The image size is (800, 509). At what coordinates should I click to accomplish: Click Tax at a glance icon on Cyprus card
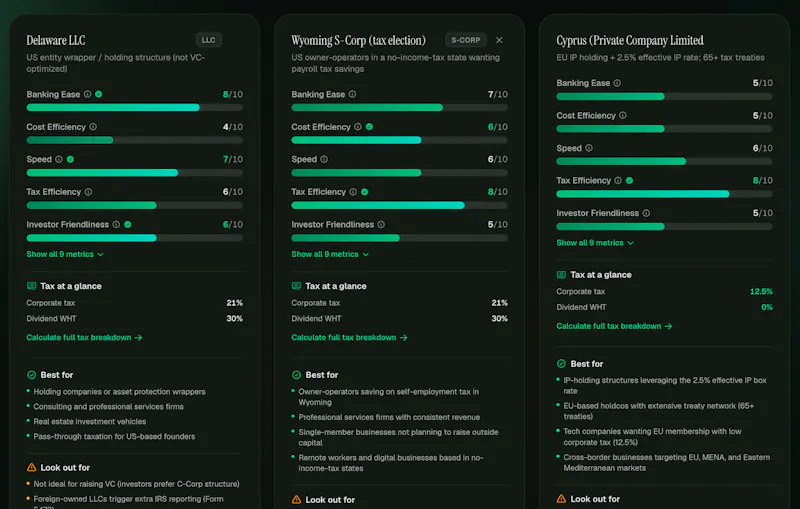(561, 275)
